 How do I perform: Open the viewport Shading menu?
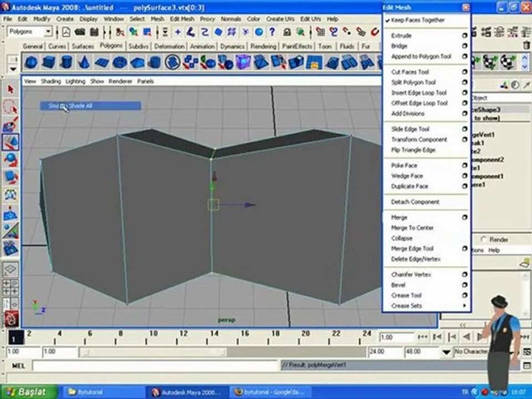coord(51,81)
